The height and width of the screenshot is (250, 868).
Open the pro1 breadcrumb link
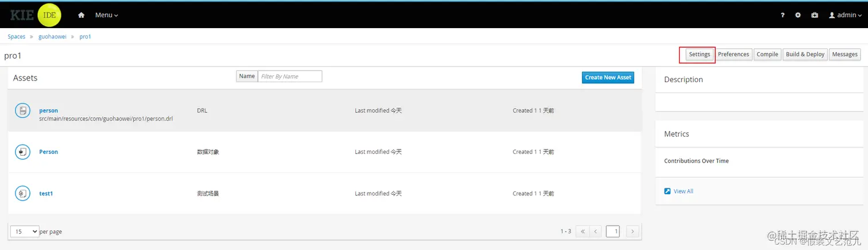[85, 37]
